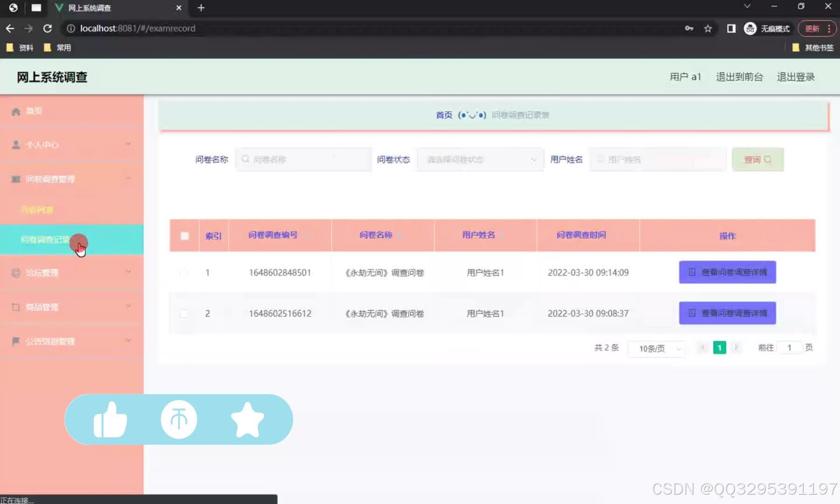The image size is (840, 504).
Task: Click the 网上系统调查 site title
Action: point(52,77)
